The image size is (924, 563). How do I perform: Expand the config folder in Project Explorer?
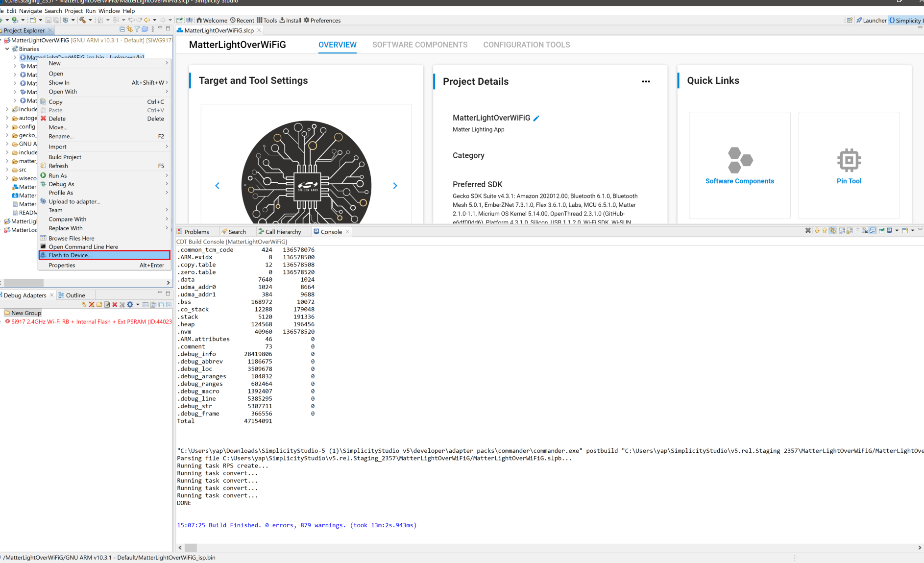7,127
